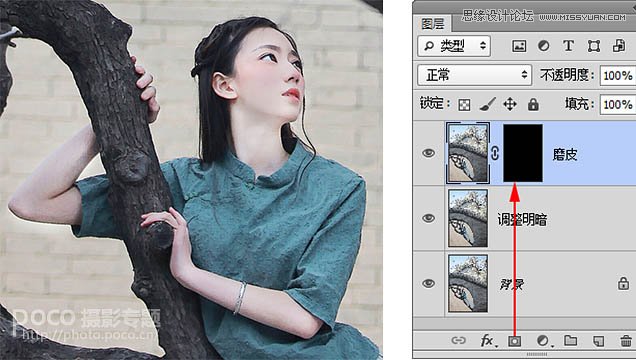Delete layer trash icon
The height and width of the screenshot is (360, 636).
(x=626, y=340)
